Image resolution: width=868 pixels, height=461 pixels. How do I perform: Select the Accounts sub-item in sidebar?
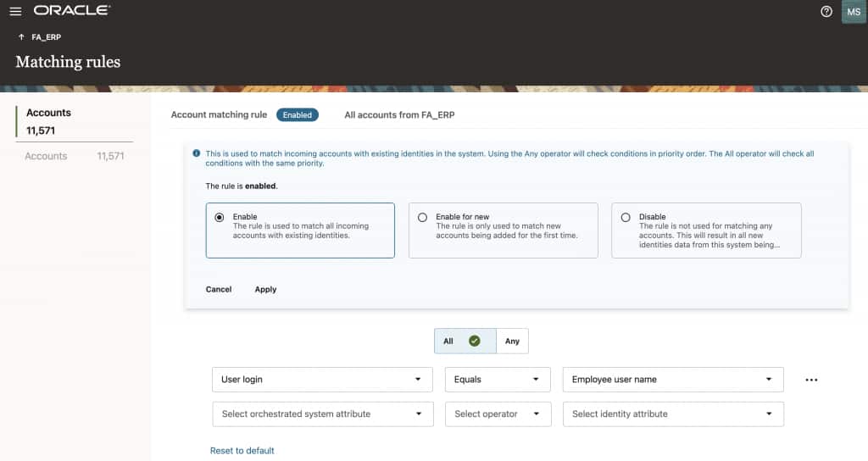click(75, 156)
